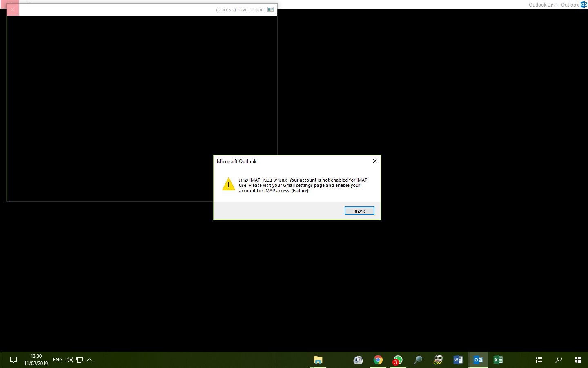Open Task View on the taskbar

click(x=539, y=360)
